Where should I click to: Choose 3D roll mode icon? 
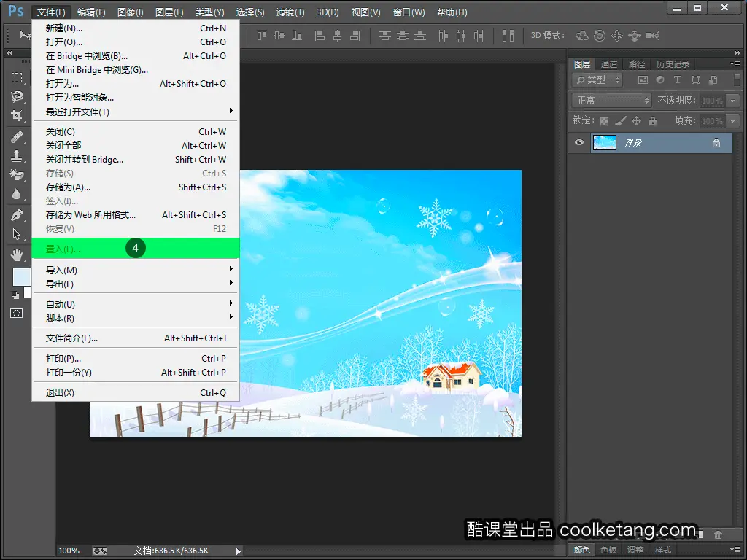pyautogui.click(x=600, y=35)
